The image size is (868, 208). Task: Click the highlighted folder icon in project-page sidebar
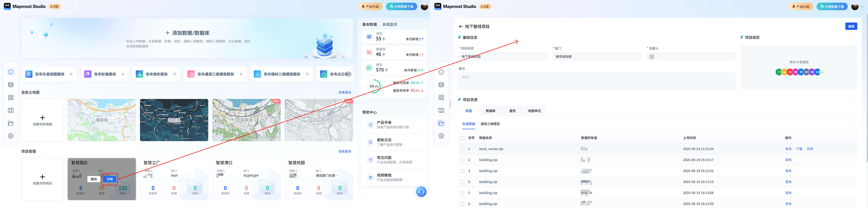(441, 123)
